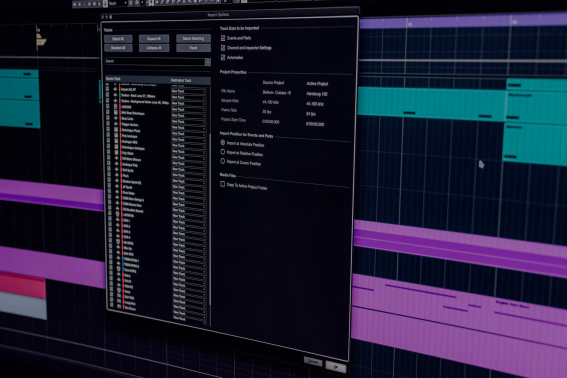This screenshot has height=378, width=567.
Task: Clear the track search field with its X icon
Action: (x=208, y=62)
